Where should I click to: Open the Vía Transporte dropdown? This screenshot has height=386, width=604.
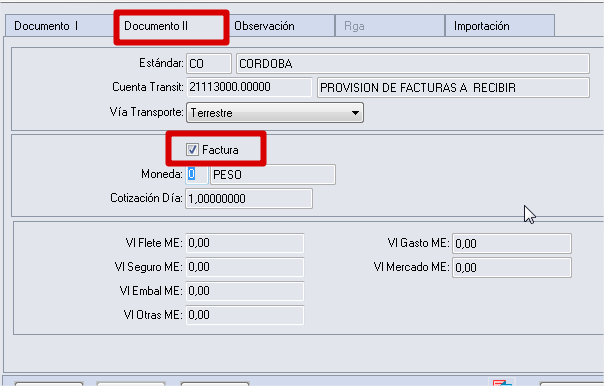point(275,112)
